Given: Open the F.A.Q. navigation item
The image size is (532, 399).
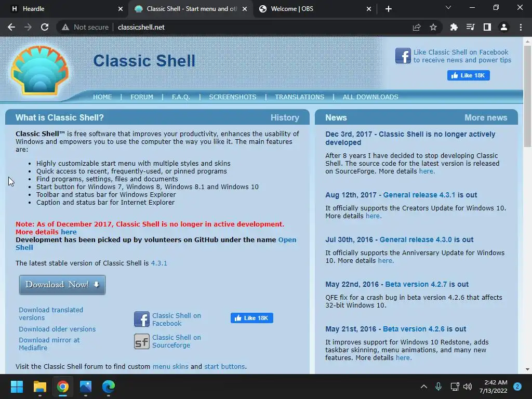Looking at the screenshot, I should [181, 97].
